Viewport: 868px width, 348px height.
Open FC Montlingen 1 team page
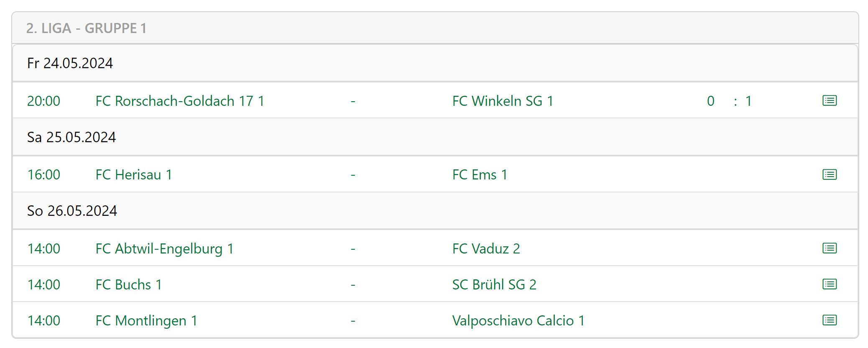click(x=146, y=320)
